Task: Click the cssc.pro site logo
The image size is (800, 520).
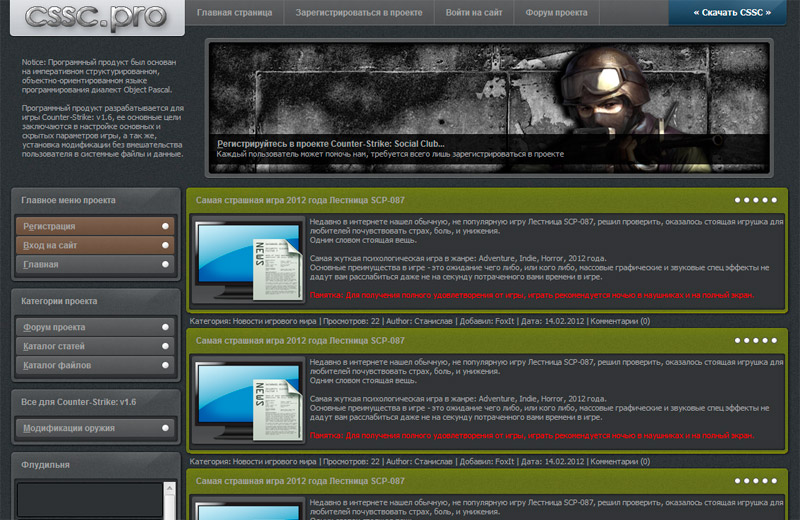Action: coord(96,16)
